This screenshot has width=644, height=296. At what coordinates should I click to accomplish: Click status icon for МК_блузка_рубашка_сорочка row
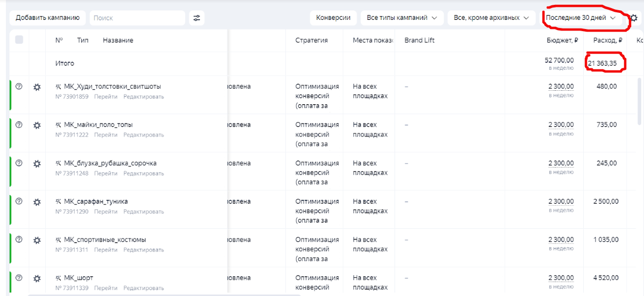coord(19,163)
